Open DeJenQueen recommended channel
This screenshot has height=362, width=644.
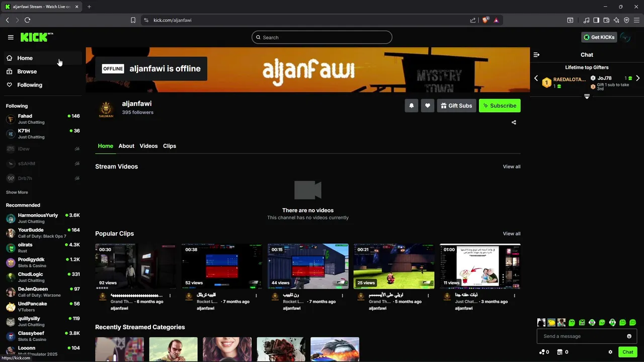pyautogui.click(x=43, y=292)
